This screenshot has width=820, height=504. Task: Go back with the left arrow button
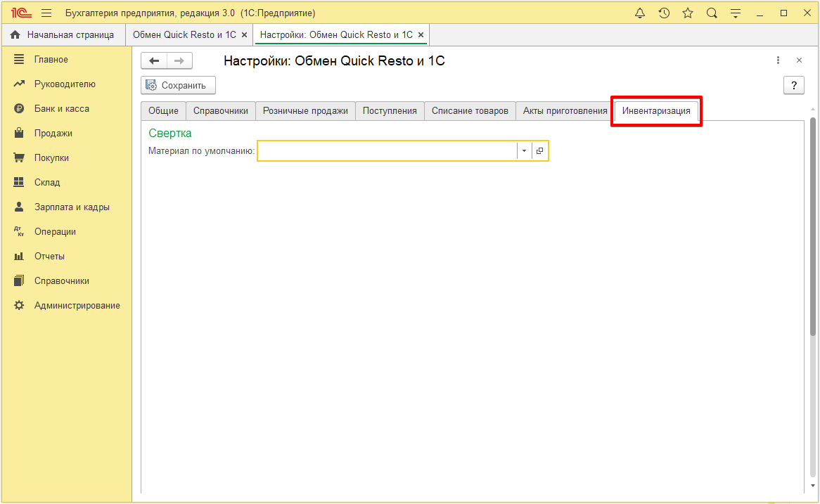pos(154,60)
